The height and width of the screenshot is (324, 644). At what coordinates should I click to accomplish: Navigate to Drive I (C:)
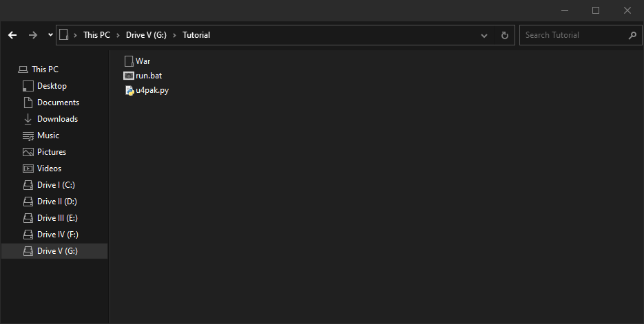click(56, 185)
